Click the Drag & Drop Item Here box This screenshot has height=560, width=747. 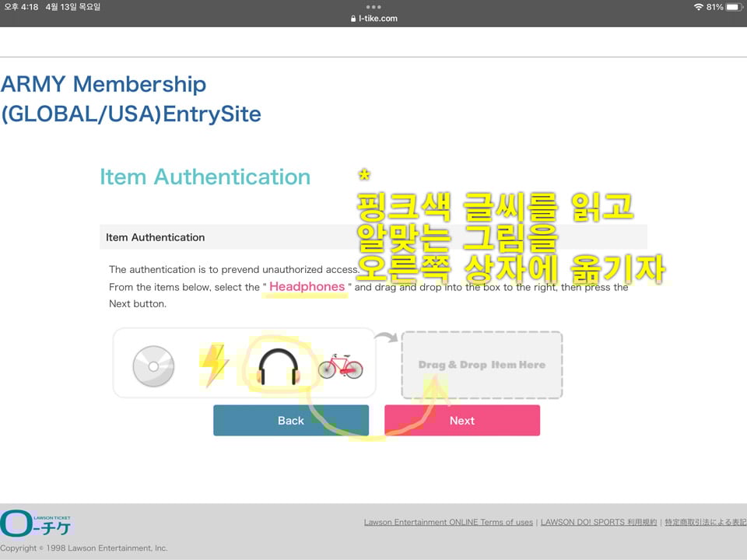tap(482, 365)
